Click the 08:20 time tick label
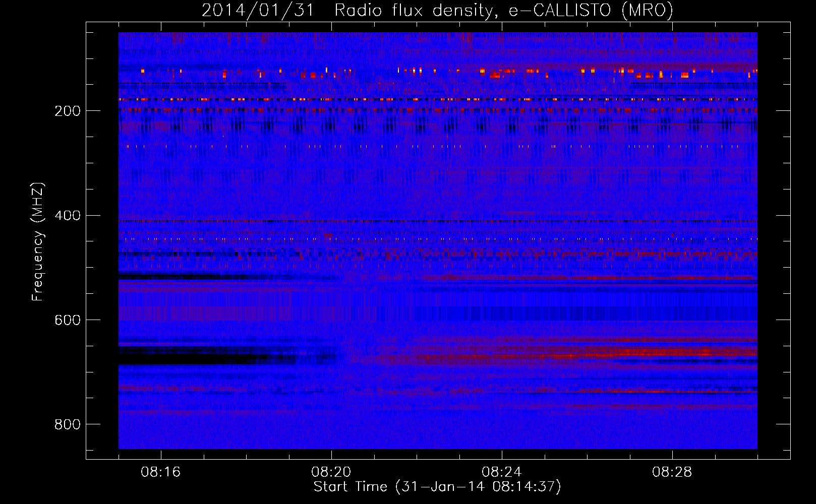The width and height of the screenshot is (816, 504). click(331, 472)
